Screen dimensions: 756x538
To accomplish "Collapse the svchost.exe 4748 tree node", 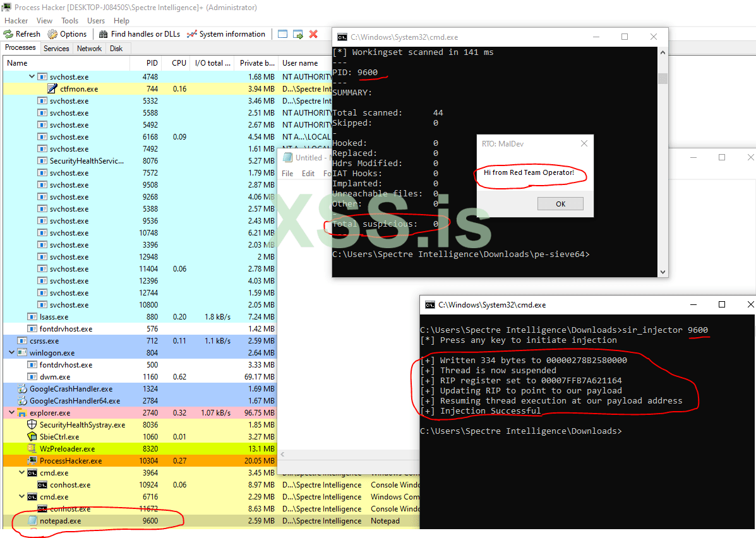I will (x=32, y=76).
